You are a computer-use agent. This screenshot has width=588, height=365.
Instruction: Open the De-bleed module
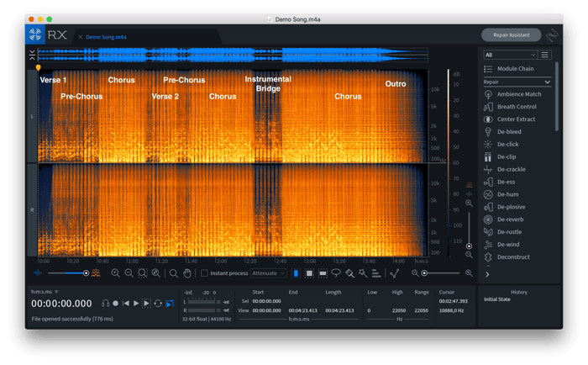click(x=502, y=132)
